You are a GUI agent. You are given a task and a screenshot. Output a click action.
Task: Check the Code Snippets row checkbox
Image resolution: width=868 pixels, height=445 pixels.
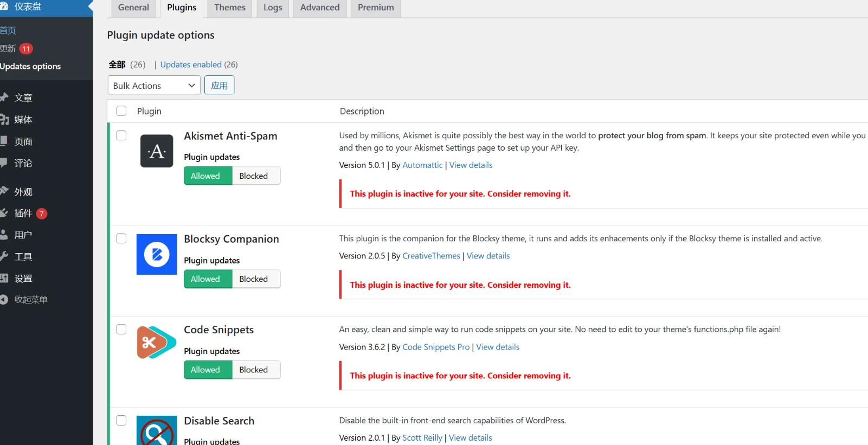tap(121, 330)
